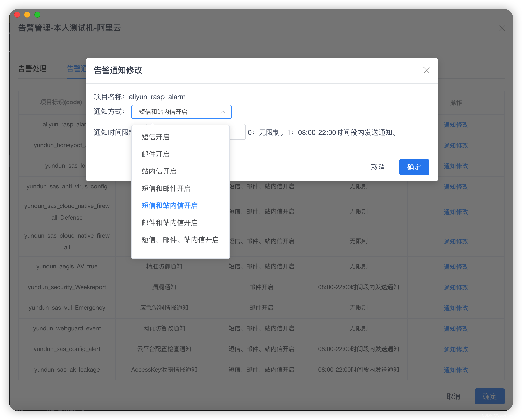The width and height of the screenshot is (522, 420).
Task: Select 站内信开启 notification option
Action: click(x=159, y=171)
